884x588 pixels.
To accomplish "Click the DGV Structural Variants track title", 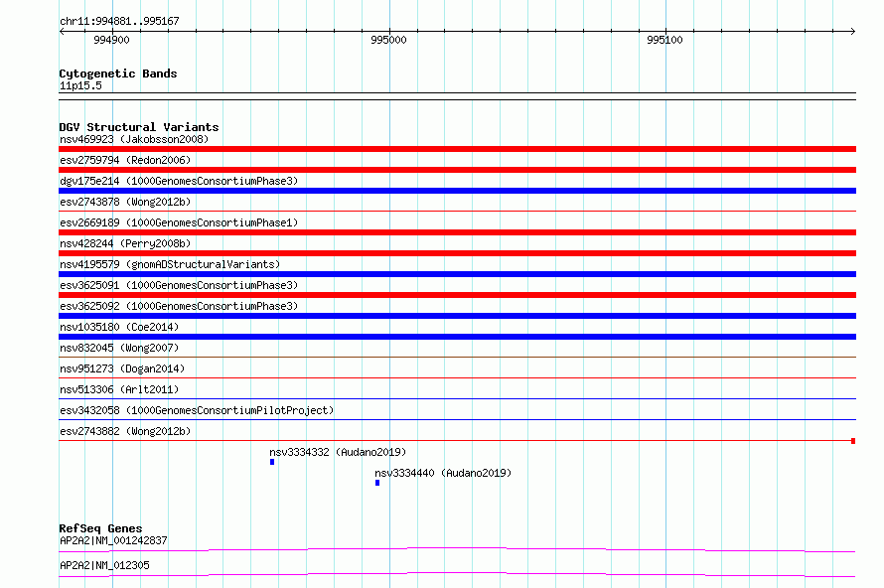I will pyautogui.click(x=139, y=127).
